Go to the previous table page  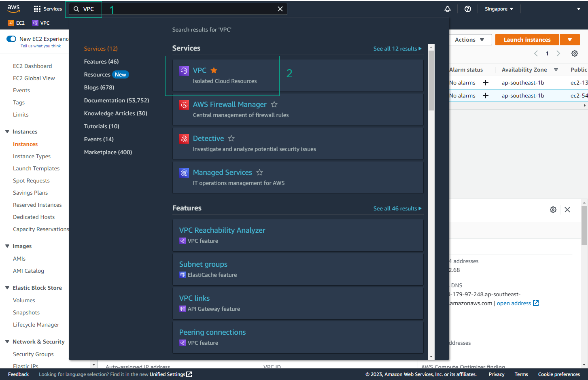pyautogui.click(x=536, y=53)
